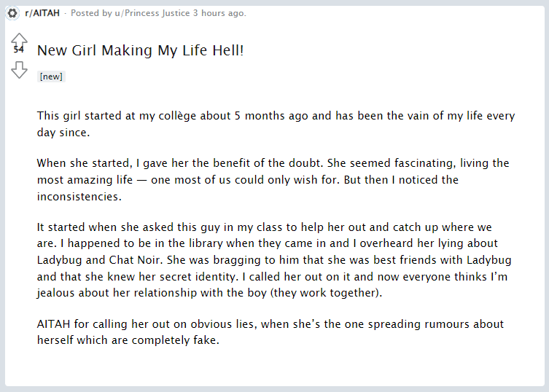Click the final paragraph starting "AITAH for calling"
Viewport: 549px width, 392px height.
tap(270, 332)
